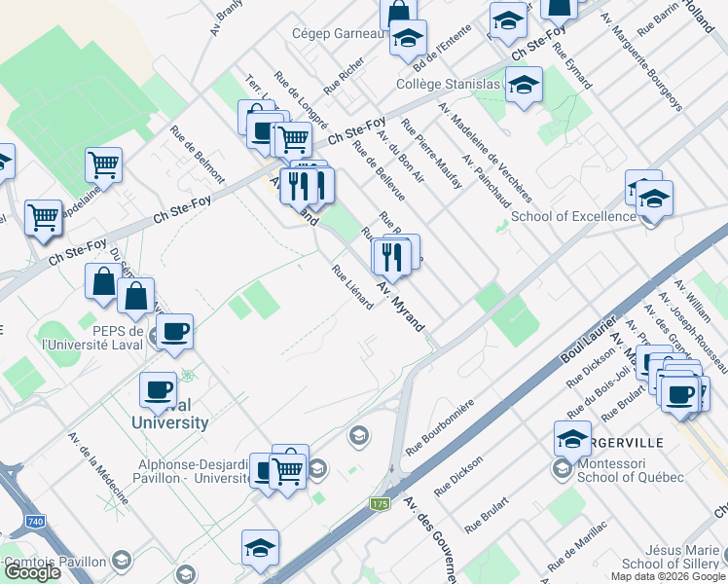Click the Av. Joseph-Rousseau street label
Viewport: 728px width, 584px height.
point(693,332)
